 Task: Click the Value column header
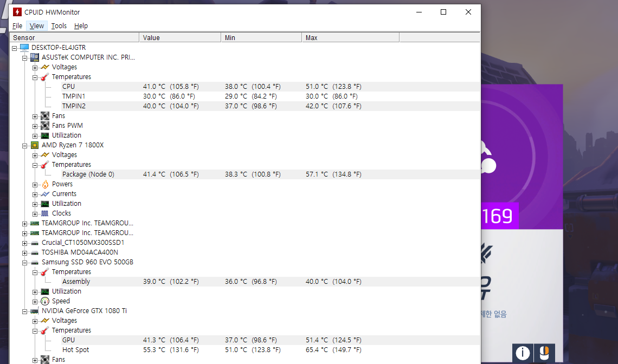[x=180, y=38]
